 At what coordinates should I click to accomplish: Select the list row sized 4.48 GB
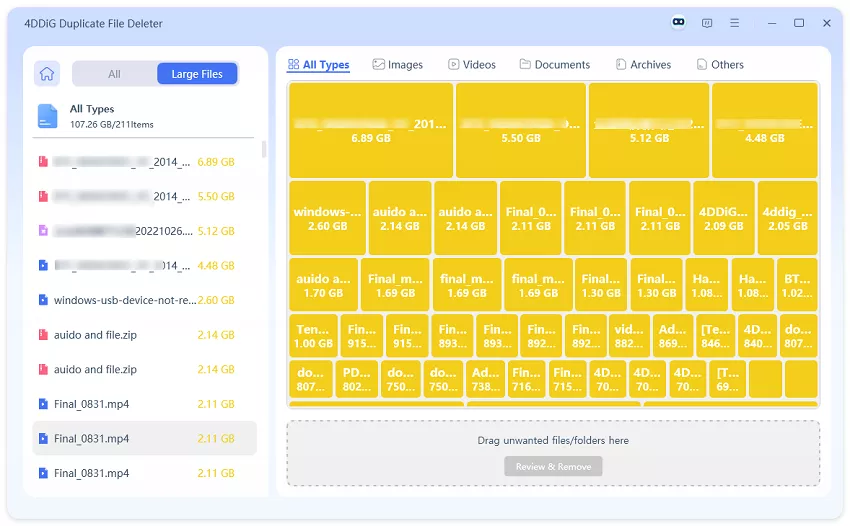pos(145,266)
